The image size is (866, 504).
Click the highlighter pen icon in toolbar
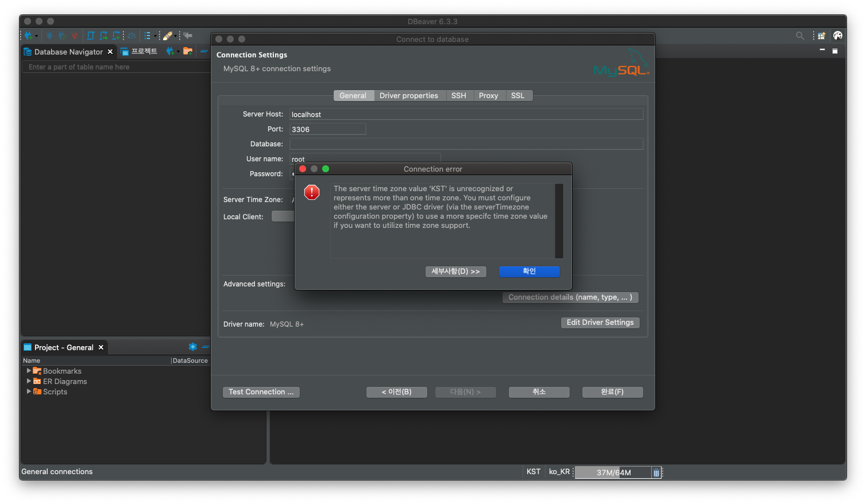(x=168, y=36)
